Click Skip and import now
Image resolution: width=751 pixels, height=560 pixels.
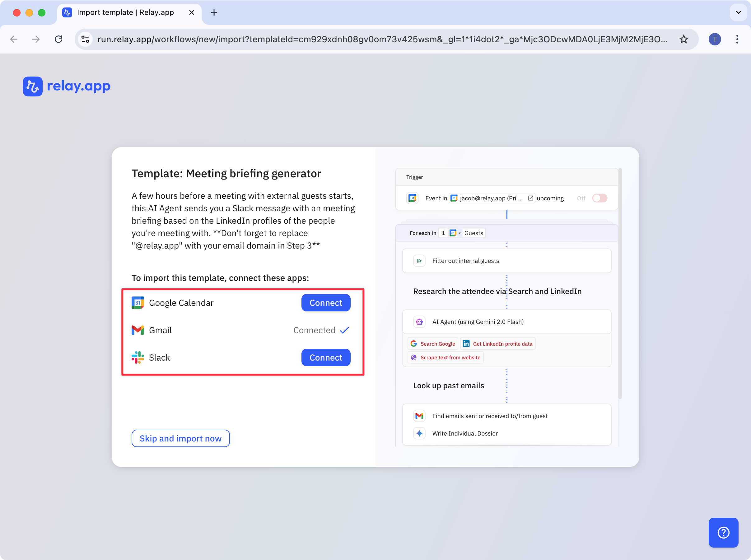click(181, 438)
